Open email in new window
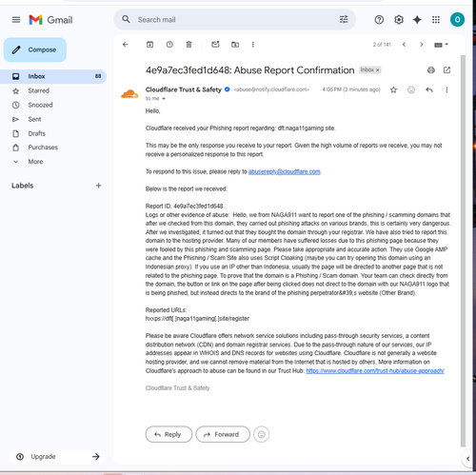Viewport: 476px width, 475px height. pos(446,69)
